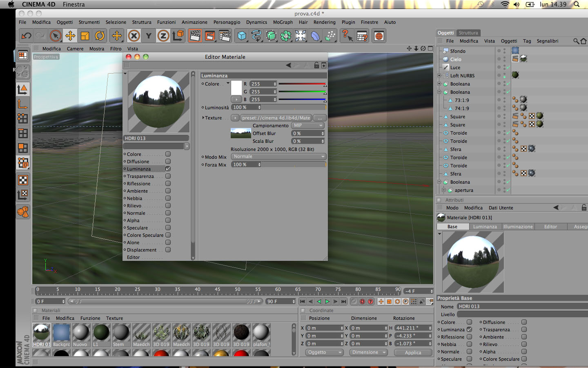Open the Modo Mix Normale dropdown
Image resolution: width=588 pixels, height=368 pixels.
point(278,157)
